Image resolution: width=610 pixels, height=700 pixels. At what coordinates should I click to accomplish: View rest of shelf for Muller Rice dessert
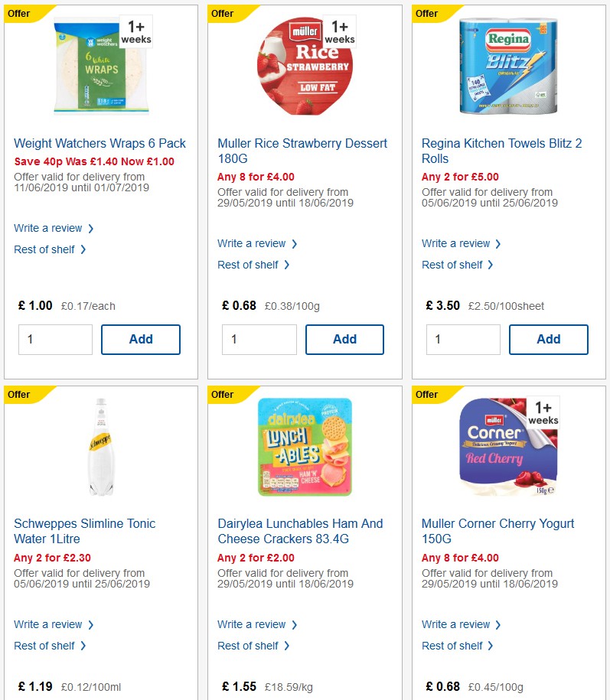tap(250, 265)
